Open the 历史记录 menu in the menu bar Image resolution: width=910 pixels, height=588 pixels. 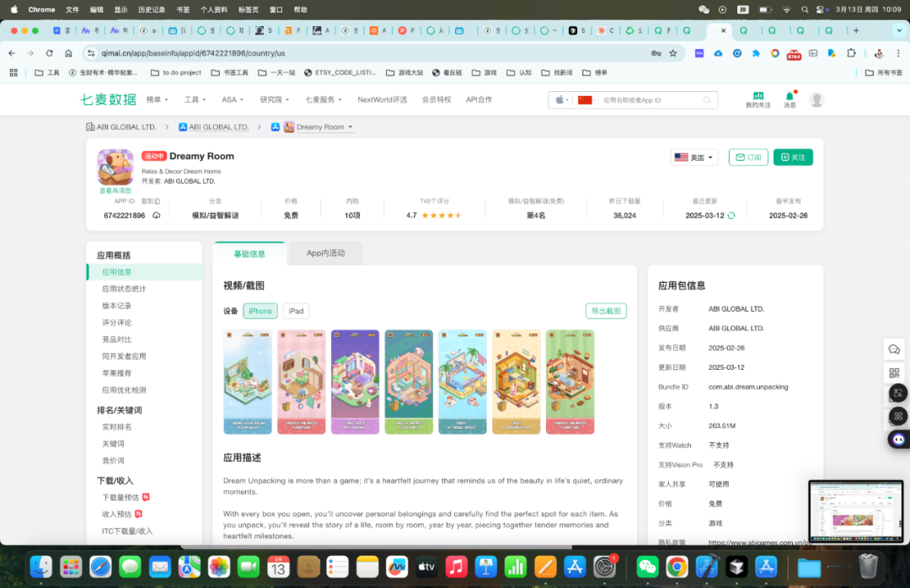click(x=152, y=10)
